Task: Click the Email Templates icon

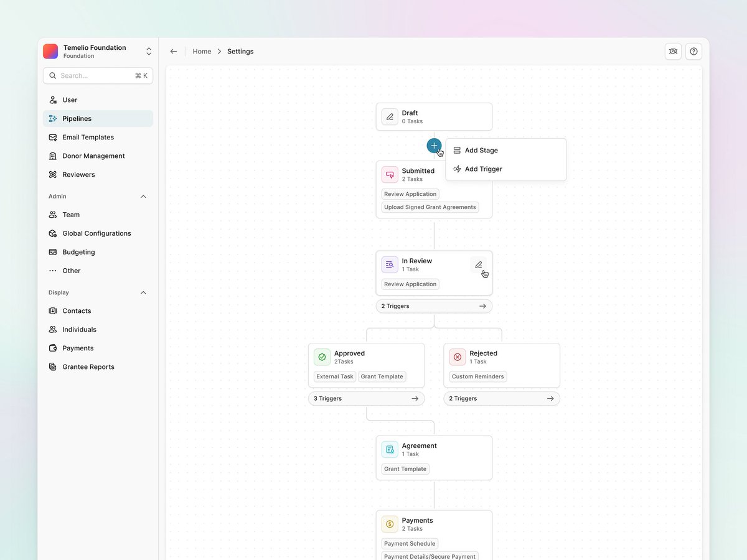Action: pyautogui.click(x=53, y=137)
